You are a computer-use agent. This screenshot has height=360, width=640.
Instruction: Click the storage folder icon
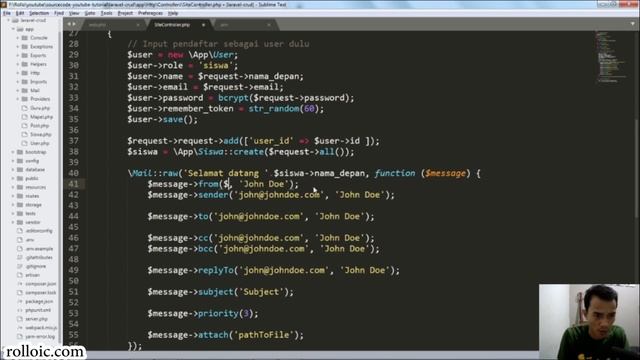[x=20, y=204]
